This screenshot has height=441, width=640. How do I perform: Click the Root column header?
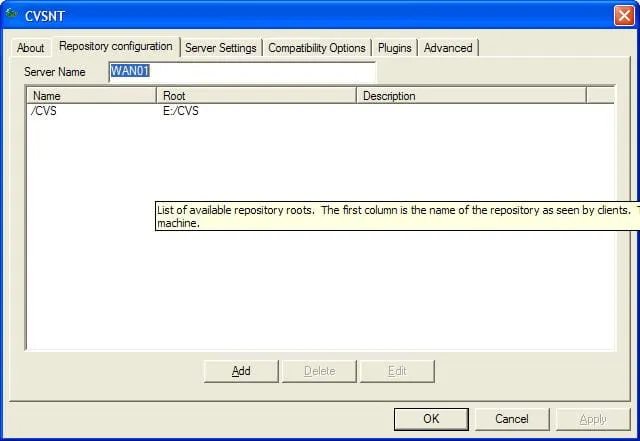[x=256, y=96]
